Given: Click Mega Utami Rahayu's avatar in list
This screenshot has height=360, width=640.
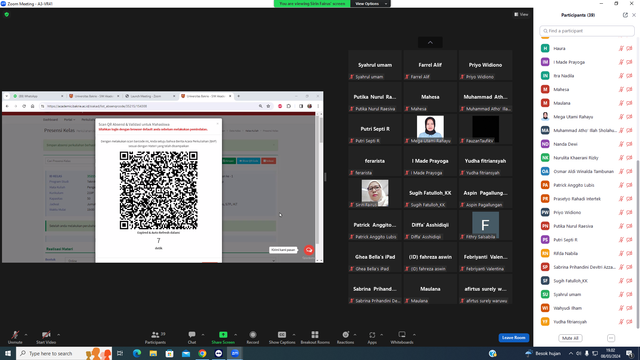Looking at the screenshot, I should tap(545, 117).
